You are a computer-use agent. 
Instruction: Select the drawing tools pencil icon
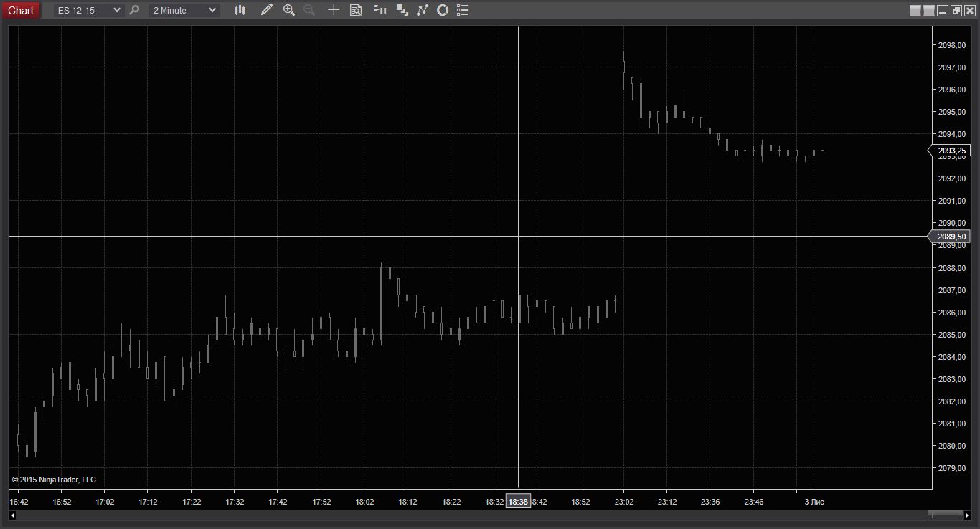click(x=266, y=10)
